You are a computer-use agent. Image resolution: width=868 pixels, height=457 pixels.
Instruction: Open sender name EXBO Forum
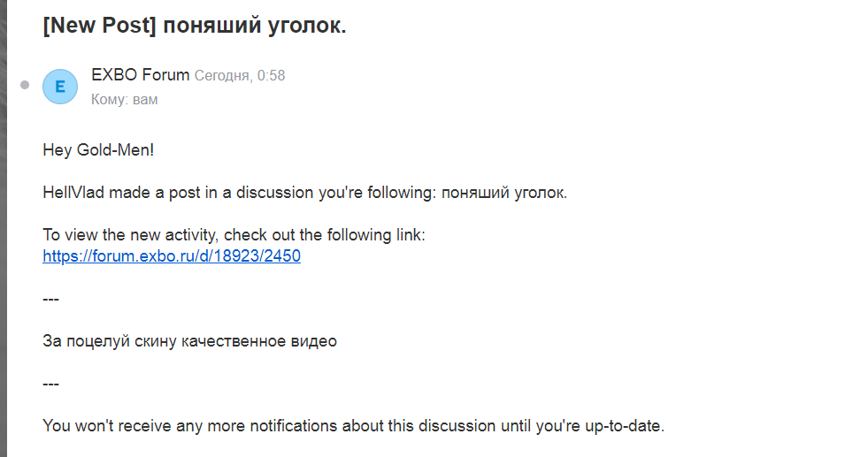coord(140,74)
